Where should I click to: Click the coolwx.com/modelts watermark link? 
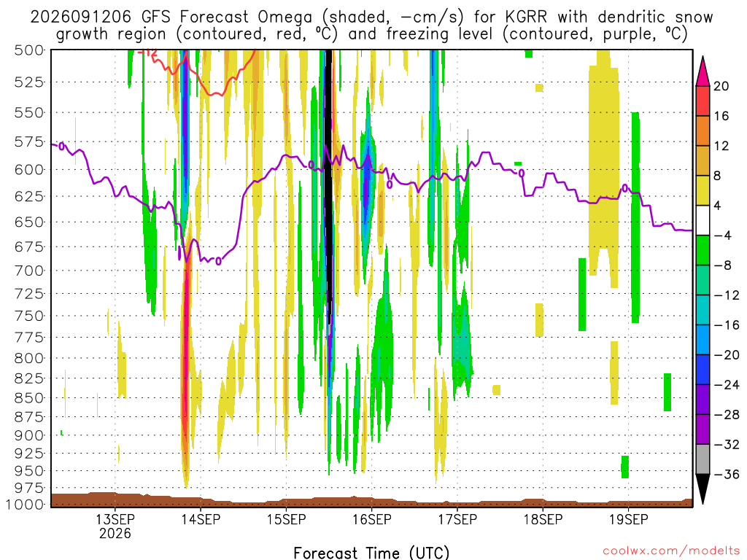[671, 551]
